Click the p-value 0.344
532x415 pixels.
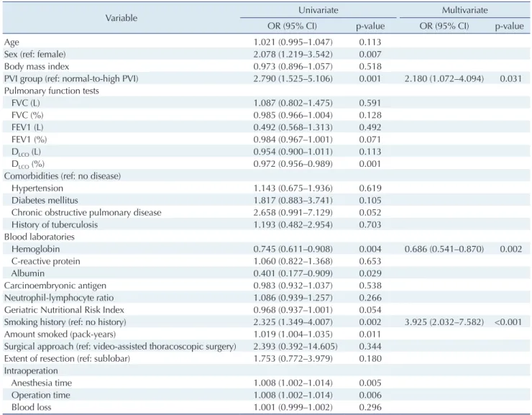click(x=370, y=347)
